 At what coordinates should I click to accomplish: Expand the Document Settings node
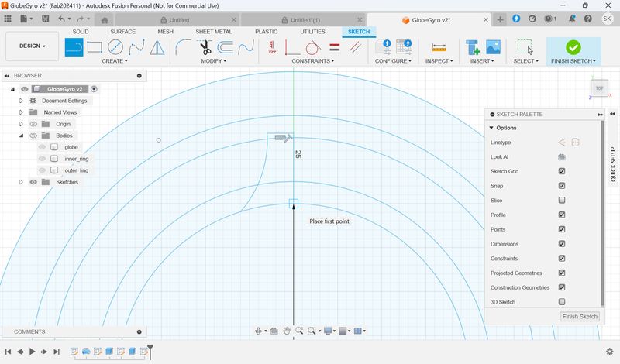coord(22,101)
